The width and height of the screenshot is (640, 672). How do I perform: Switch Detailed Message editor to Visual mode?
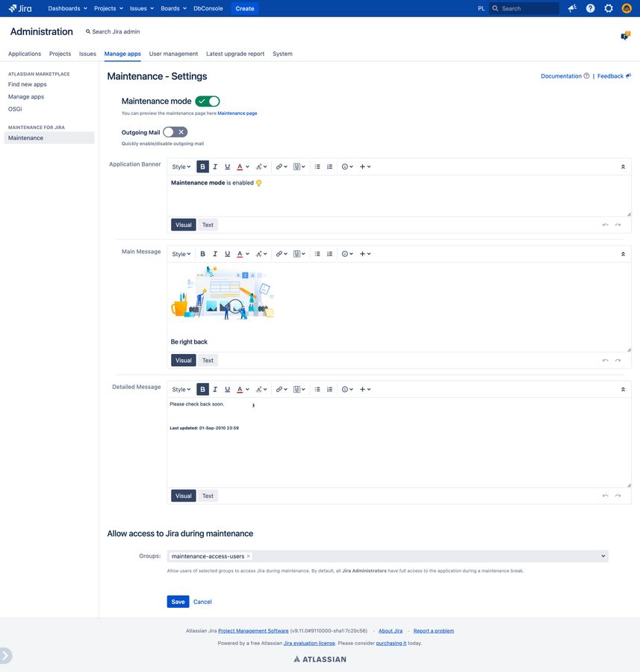[x=184, y=496]
